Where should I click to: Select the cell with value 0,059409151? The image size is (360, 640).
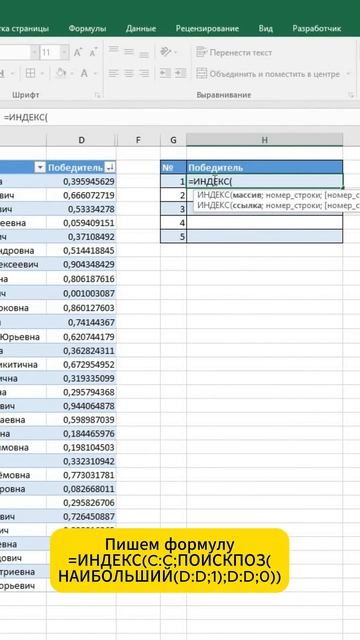point(81,223)
